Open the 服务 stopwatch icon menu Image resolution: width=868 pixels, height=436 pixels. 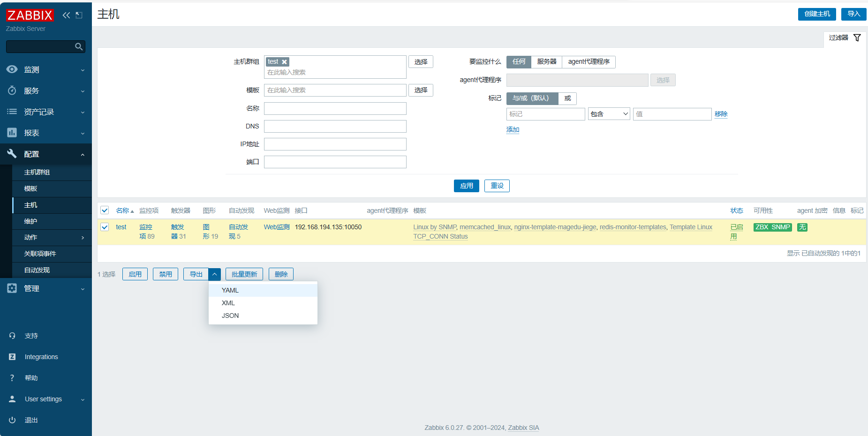tap(12, 90)
